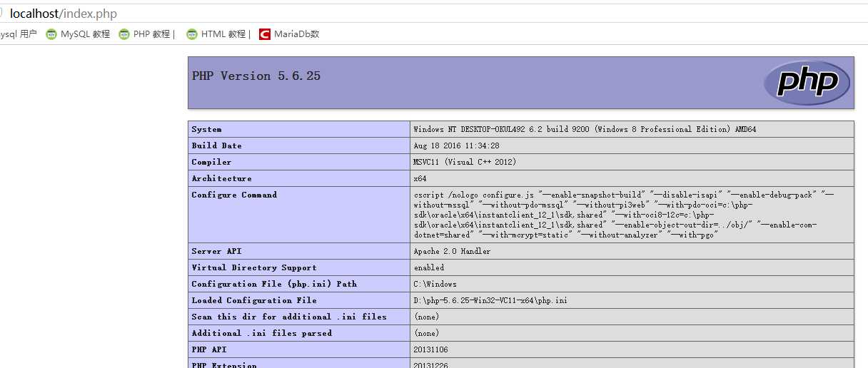Screen dimensions: 868x368
Task: Click the PHP 教程 bookmark favicon
Action: pos(124,34)
